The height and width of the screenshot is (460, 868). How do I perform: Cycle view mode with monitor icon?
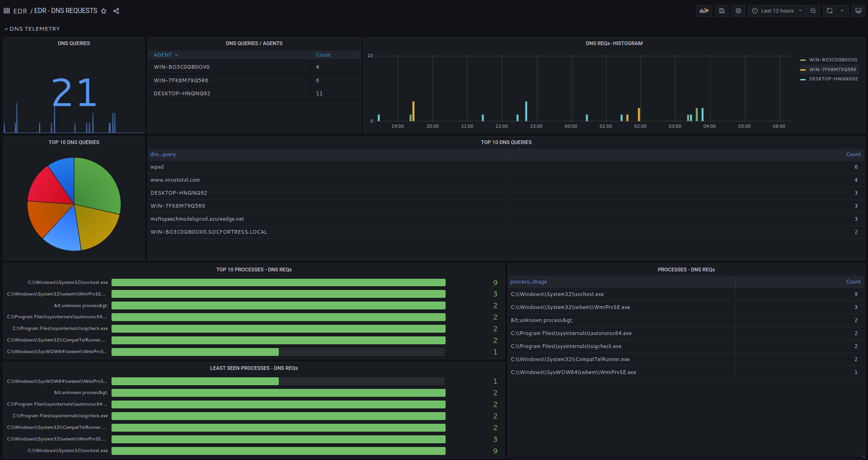858,11
